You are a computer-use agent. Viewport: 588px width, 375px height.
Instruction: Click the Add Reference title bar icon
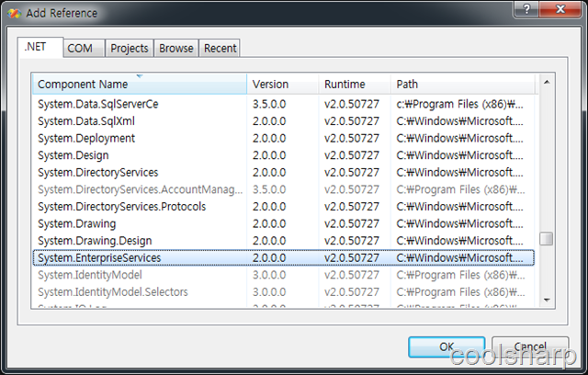pos(14,13)
